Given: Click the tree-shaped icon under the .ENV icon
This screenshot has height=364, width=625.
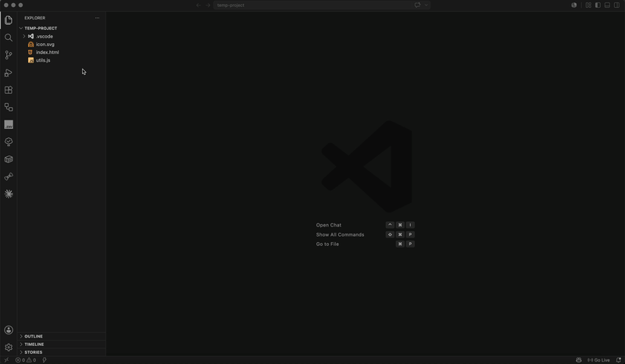Looking at the screenshot, I should 9,142.
